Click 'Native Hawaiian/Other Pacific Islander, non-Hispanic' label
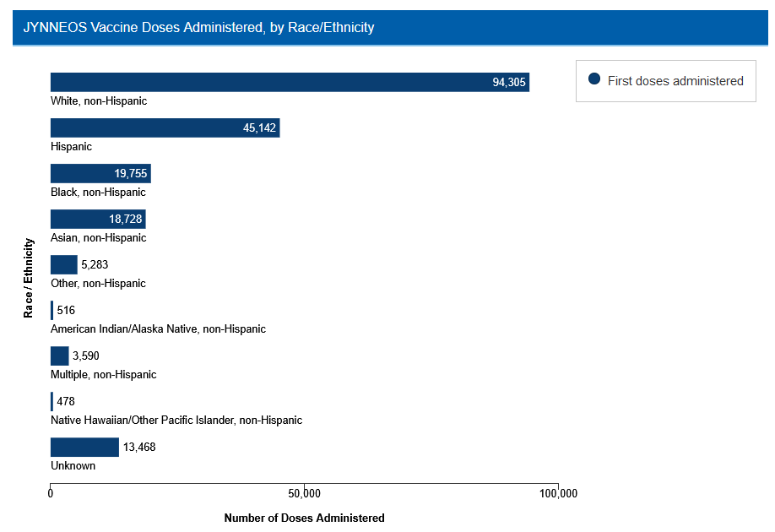 [x=176, y=421]
